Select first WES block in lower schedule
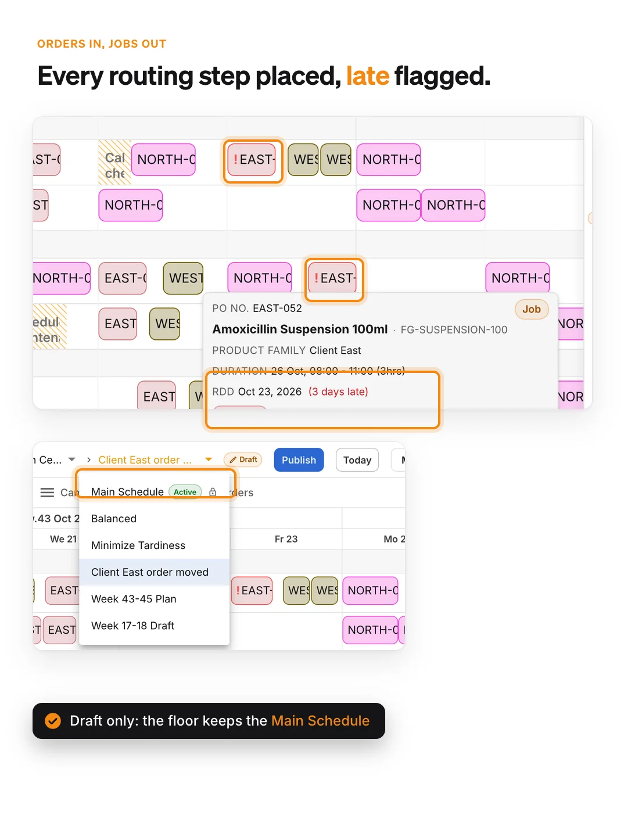The image size is (624, 840). click(296, 591)
